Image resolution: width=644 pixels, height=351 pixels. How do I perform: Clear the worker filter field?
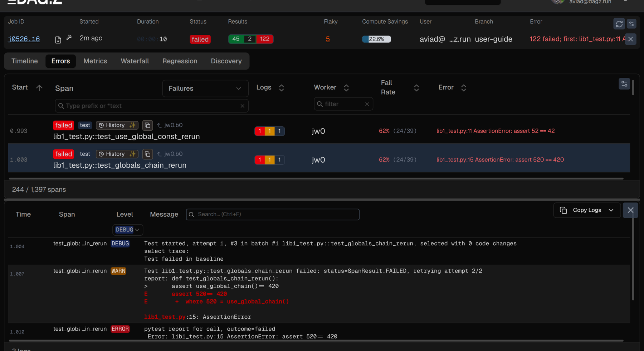367,104
